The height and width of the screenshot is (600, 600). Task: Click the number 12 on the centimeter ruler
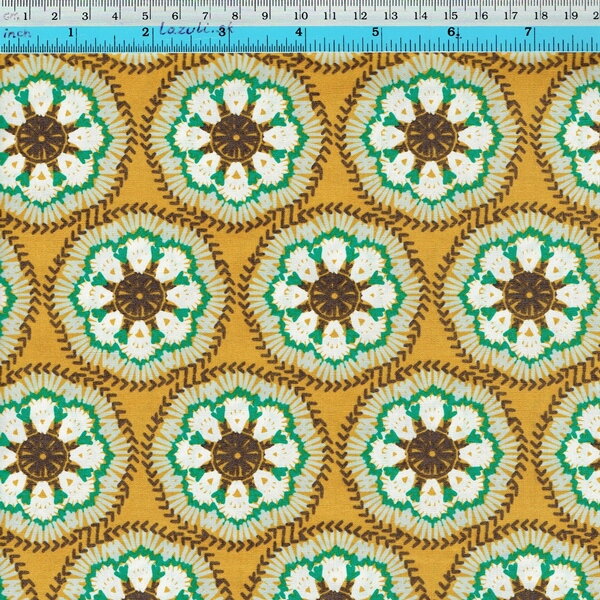click(x=360, y=16)
